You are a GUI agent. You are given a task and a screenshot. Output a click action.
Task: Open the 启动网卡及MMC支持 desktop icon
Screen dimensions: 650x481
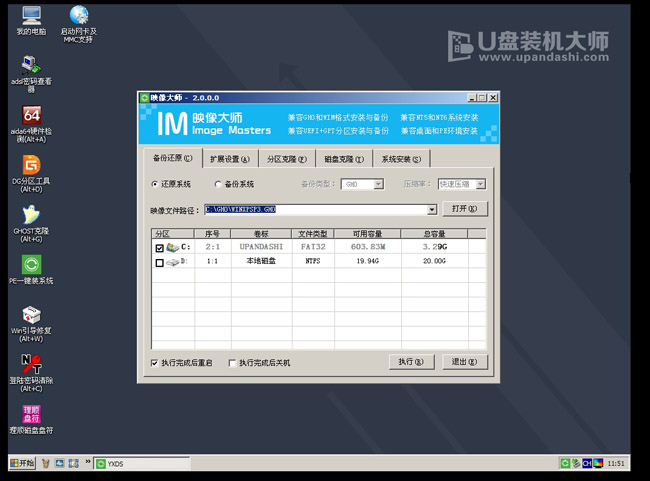point(79,24)
